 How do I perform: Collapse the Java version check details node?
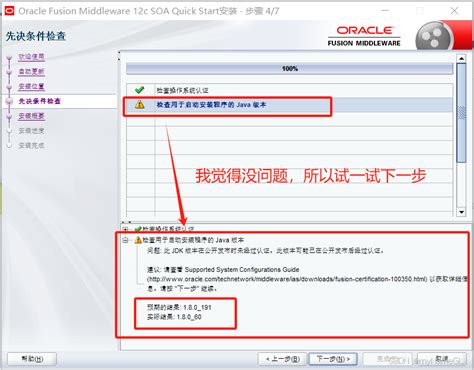point(125,240)
